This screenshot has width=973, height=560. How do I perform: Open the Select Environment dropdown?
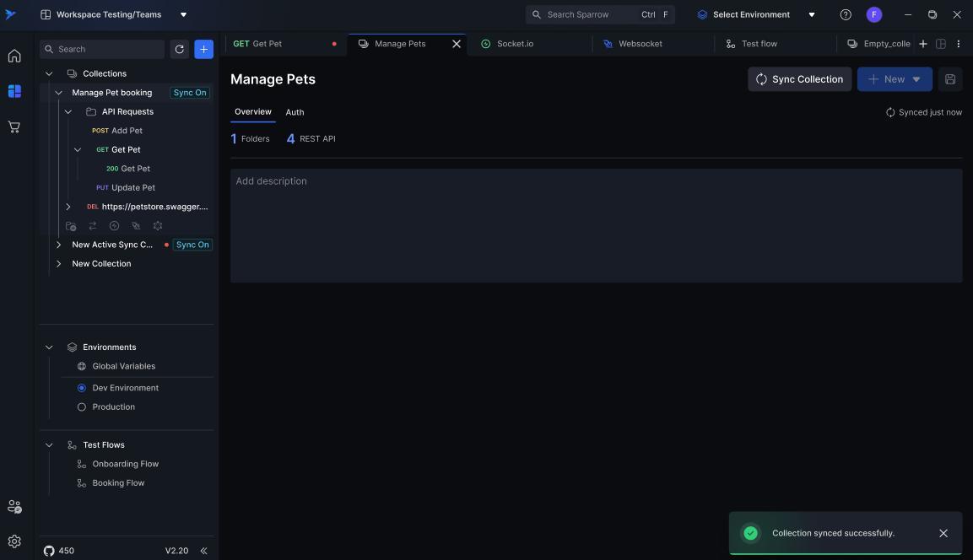coord(756,14)
